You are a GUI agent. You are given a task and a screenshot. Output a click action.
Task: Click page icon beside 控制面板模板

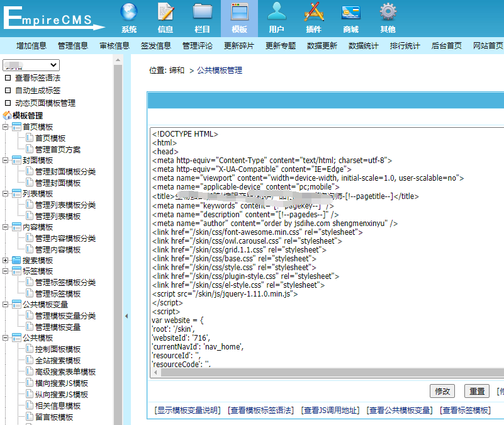pyautogui.click(x=30, y=349)
